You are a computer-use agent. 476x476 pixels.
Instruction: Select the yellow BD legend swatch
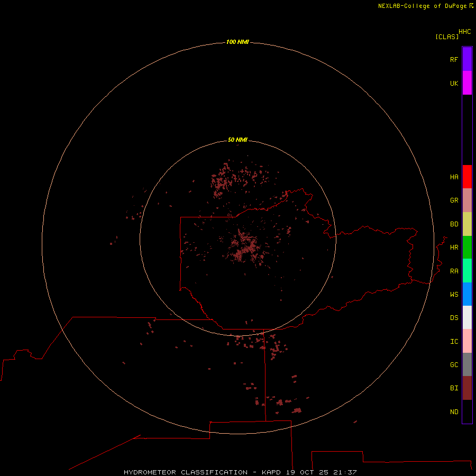[467, 224]
